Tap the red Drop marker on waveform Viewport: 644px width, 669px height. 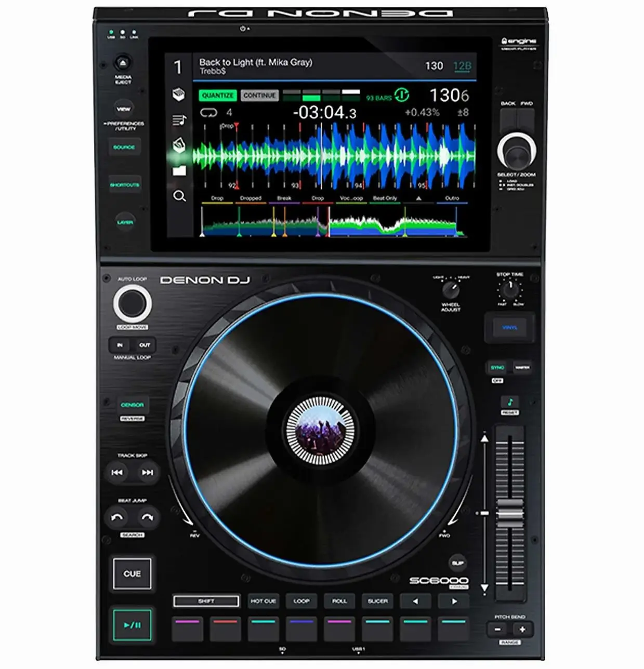[236, 125]
